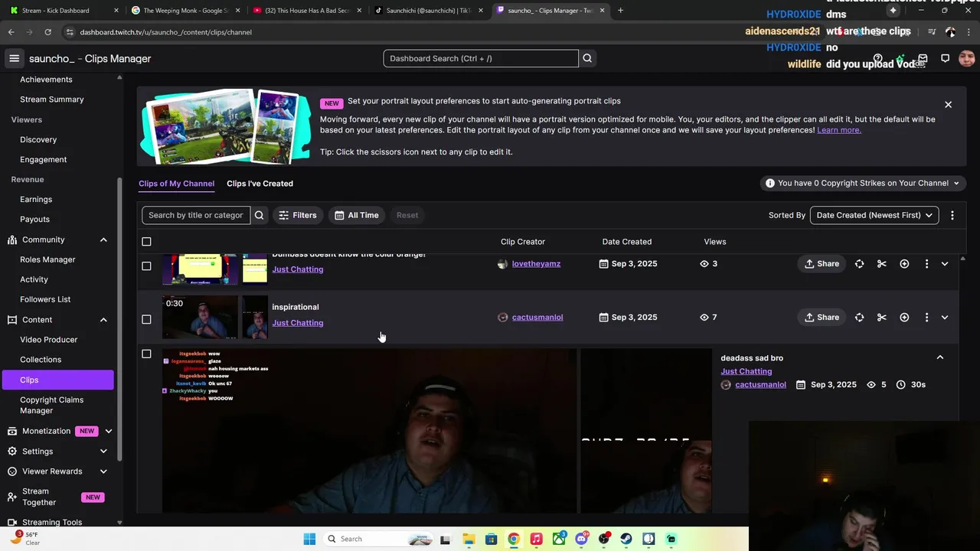
Task: Open Discord from the taskbar
Action: pos(581,539)
